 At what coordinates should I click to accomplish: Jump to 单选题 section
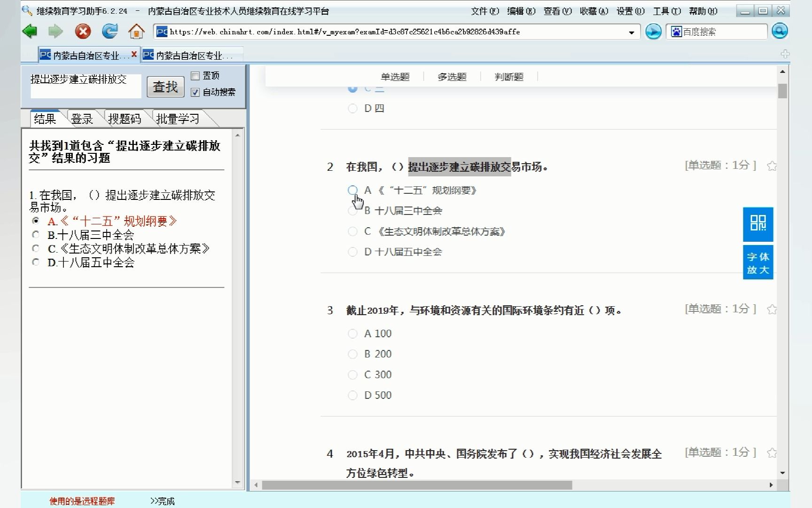(395, 77)
